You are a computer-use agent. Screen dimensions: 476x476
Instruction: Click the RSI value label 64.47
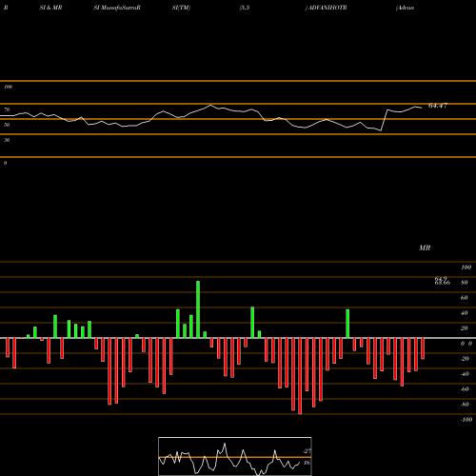click(x=438, y=106)
